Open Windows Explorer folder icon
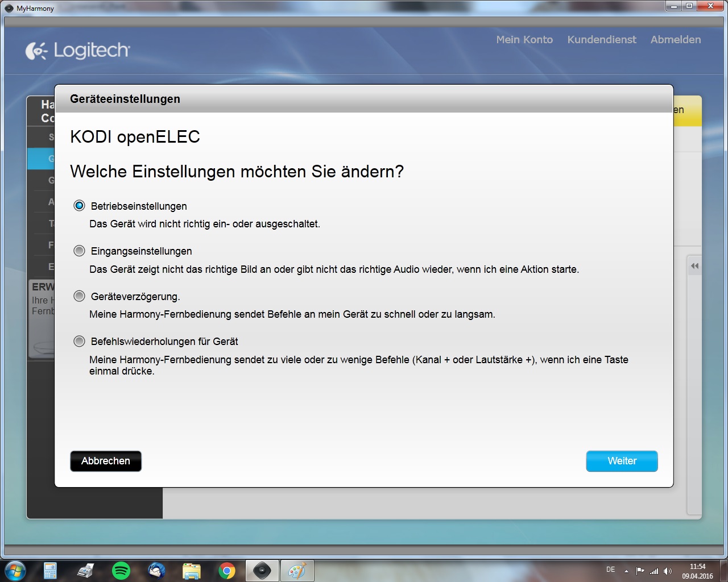 tap(192, 570)
